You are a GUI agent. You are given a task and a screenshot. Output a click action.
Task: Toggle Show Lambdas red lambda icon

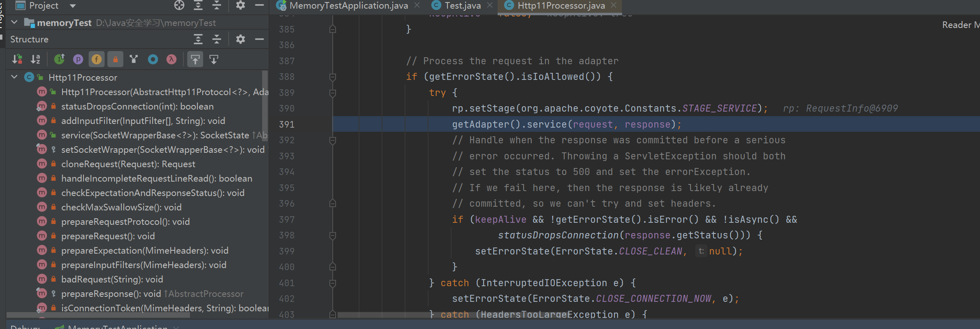[171, 59]
